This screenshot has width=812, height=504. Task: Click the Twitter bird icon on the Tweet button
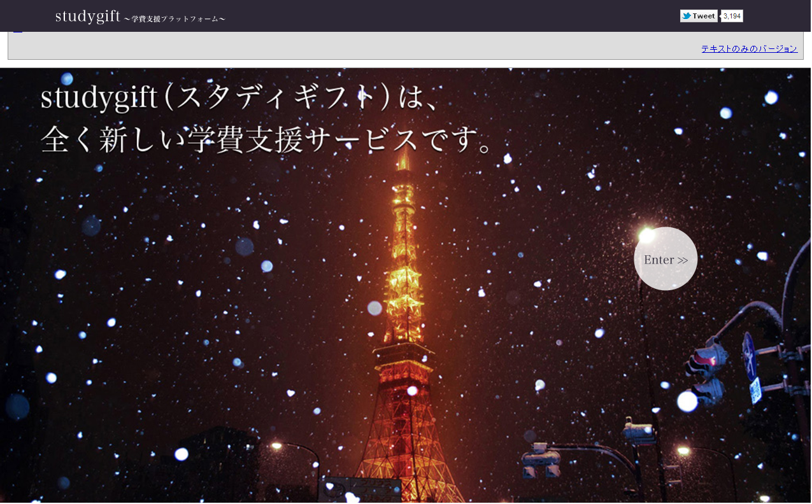(x=687, y=16)
